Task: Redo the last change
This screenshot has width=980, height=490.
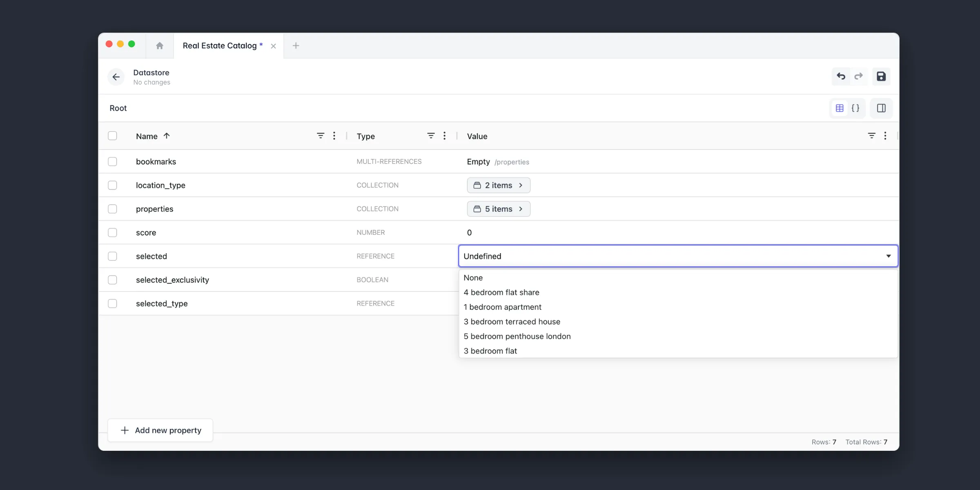Action: [859, 76]
